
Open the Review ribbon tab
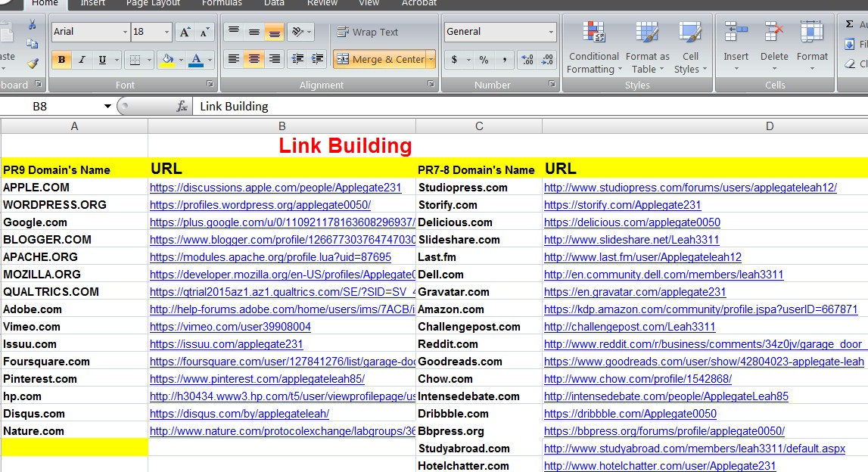click(x=322, y=4)
